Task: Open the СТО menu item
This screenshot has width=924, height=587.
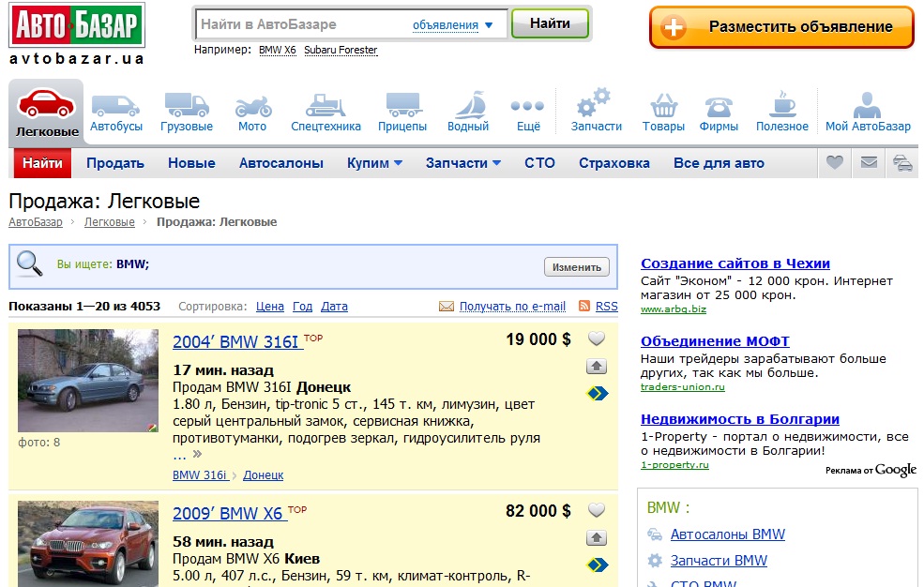Action: pyautogui.click(x=539, y=163)
